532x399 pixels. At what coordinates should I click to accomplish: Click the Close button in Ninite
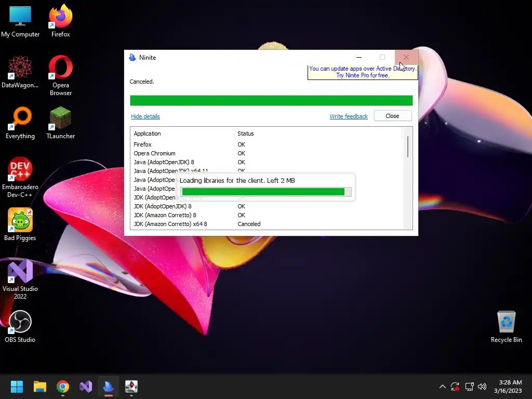coord(393,116)
